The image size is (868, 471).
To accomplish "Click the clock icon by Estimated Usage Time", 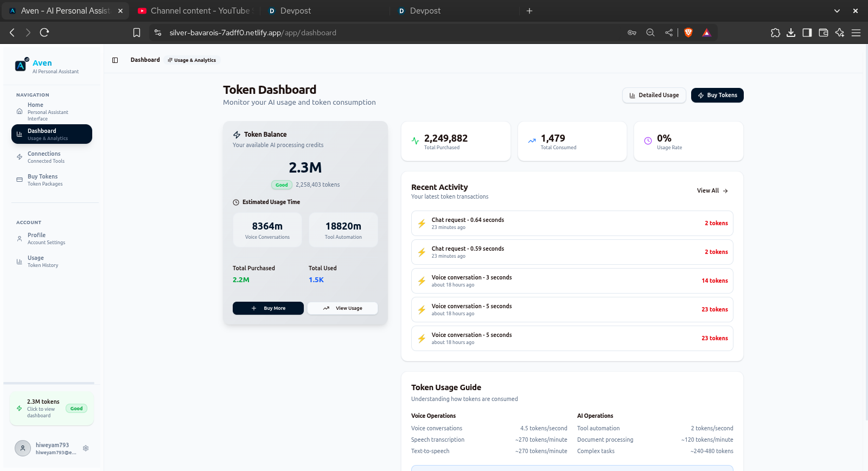I will coord(236,202).
